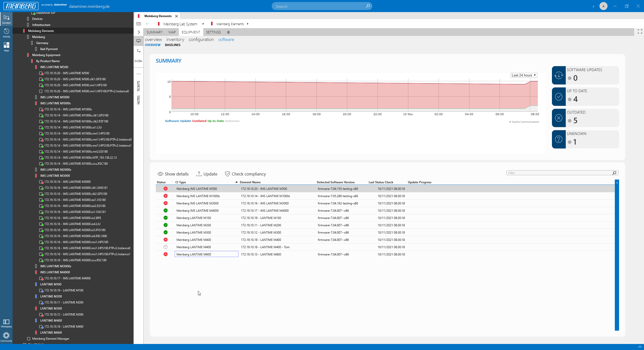Screen dimensions: 644x350
Task: Select tree item 172.19.10.17 - IMS LANTIME M4000
Action: coord(67,278)
